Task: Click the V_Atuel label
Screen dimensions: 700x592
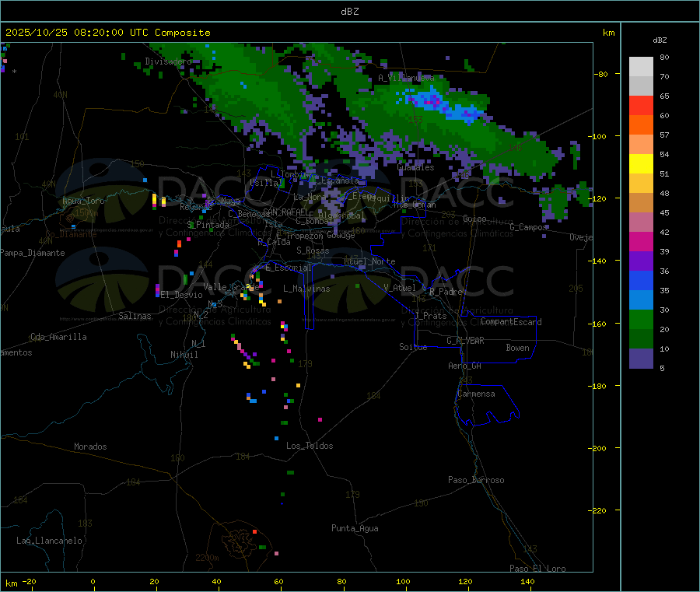Action: (400, 288)
